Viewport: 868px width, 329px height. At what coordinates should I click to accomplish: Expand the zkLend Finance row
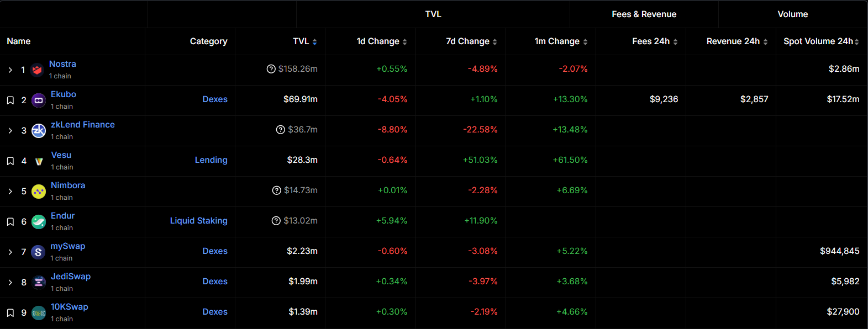(10, 131)
